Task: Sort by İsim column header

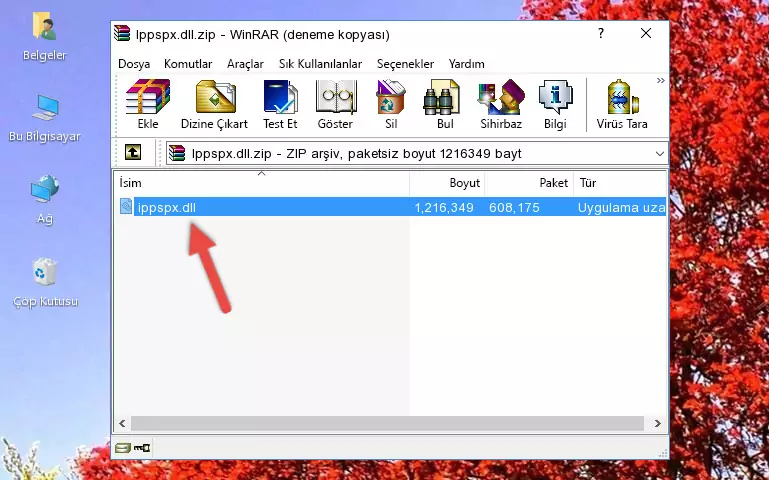Action: point(262,183)
